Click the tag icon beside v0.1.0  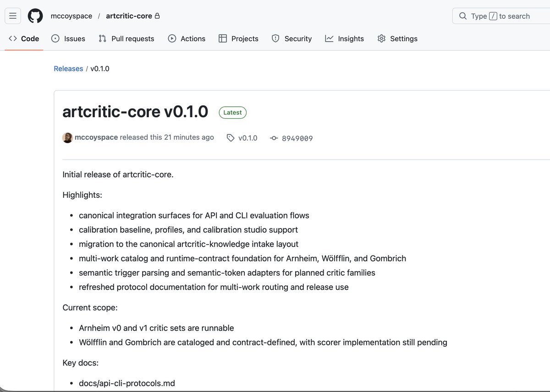(x=231, y=138)
